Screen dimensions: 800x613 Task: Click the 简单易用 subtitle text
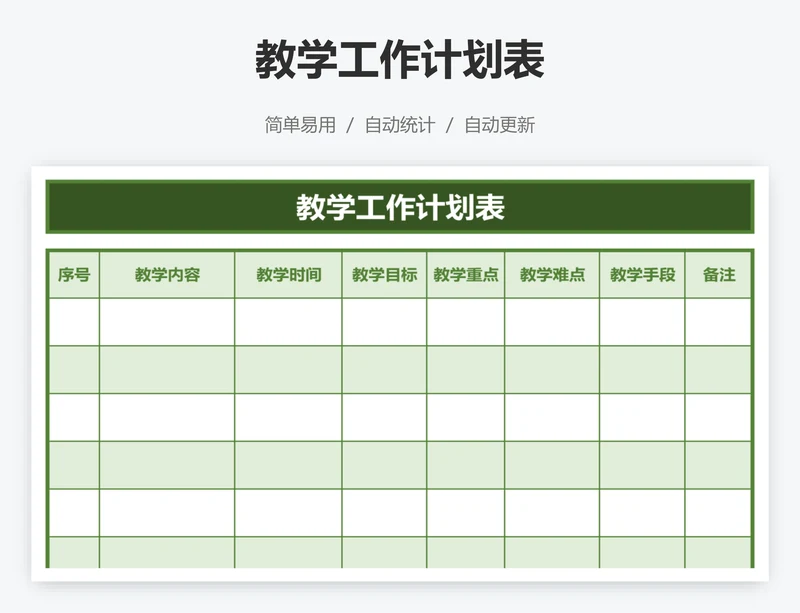pyautogui.click(x=300, y=125)
